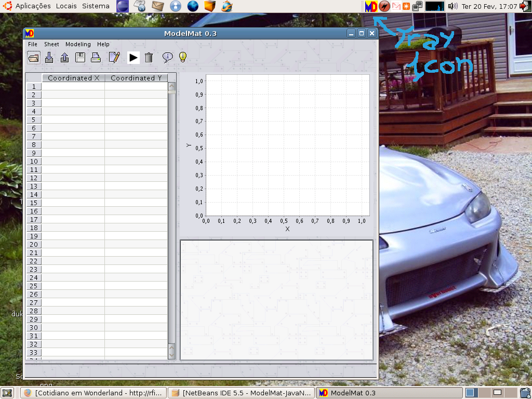Click the Coordinated X column header
Image resolution: width=532 pixels, height=399 pixels.
click(74, 78)
